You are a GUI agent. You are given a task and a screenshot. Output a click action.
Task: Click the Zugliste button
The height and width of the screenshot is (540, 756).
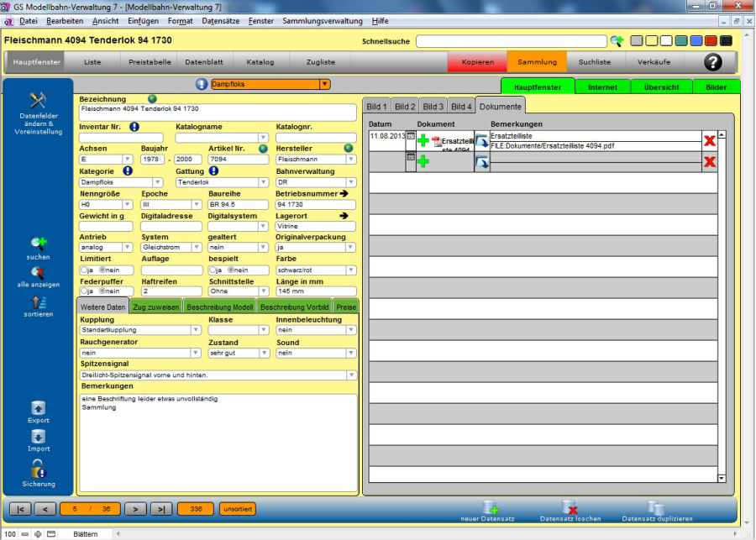click(x=321, y=61)
